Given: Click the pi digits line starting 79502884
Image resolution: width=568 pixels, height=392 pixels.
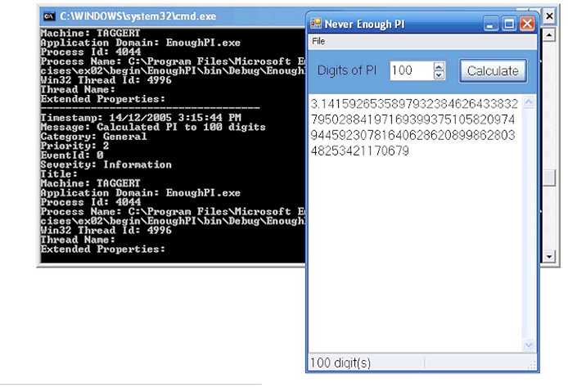Looking at the screenshot, I should [412, 119].
